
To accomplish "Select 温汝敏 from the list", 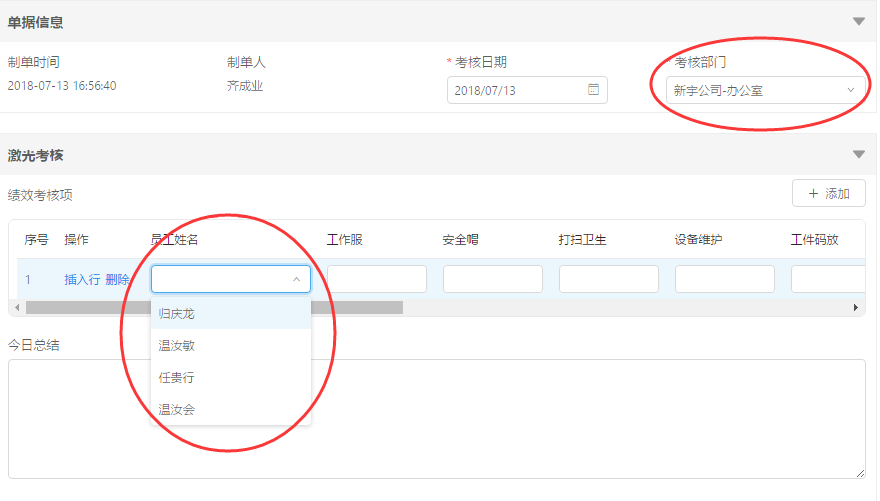I will [x=231, y=346].
